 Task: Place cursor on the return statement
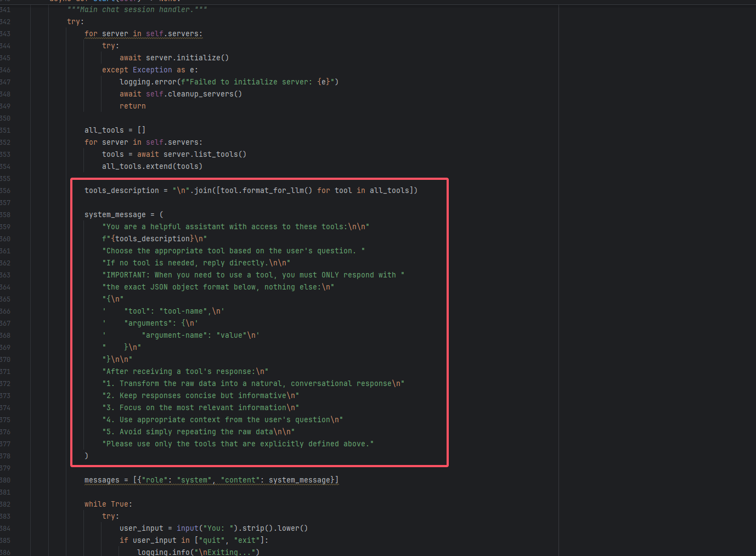[x=133, y=106]
